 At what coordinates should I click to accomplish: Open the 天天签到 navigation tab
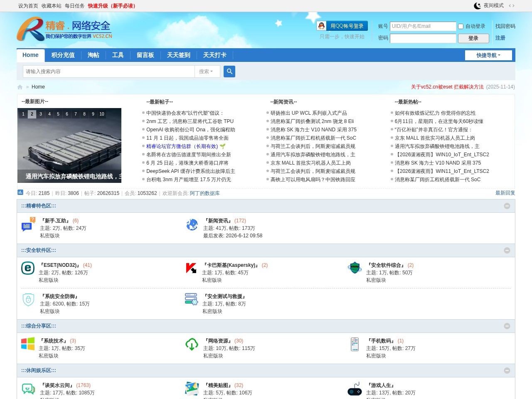click(178, 55)
